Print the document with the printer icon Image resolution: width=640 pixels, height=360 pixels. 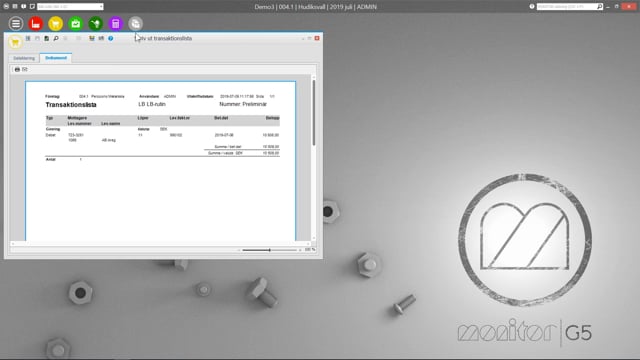[x=17, y=69]
